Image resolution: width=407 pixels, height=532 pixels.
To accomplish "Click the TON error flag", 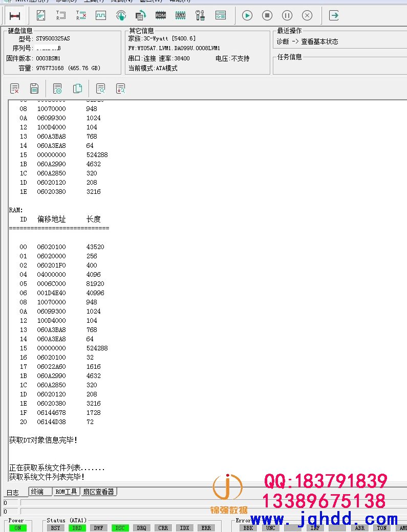I will click(382, 528).
